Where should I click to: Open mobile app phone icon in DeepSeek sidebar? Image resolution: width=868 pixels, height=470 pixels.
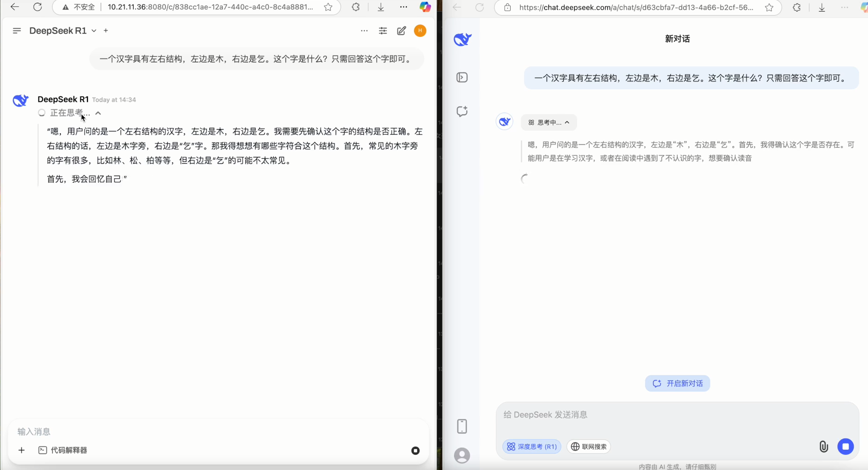coord(462,426)
